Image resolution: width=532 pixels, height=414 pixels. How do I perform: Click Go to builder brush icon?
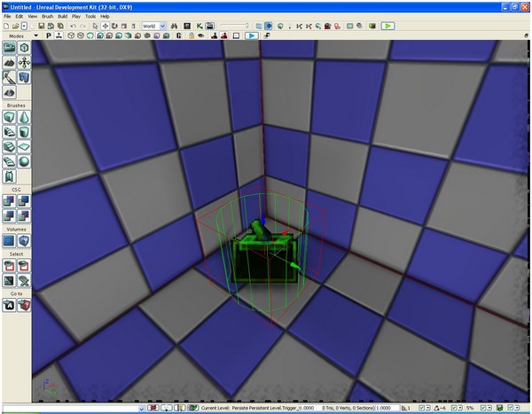click(x=24, y=305)
